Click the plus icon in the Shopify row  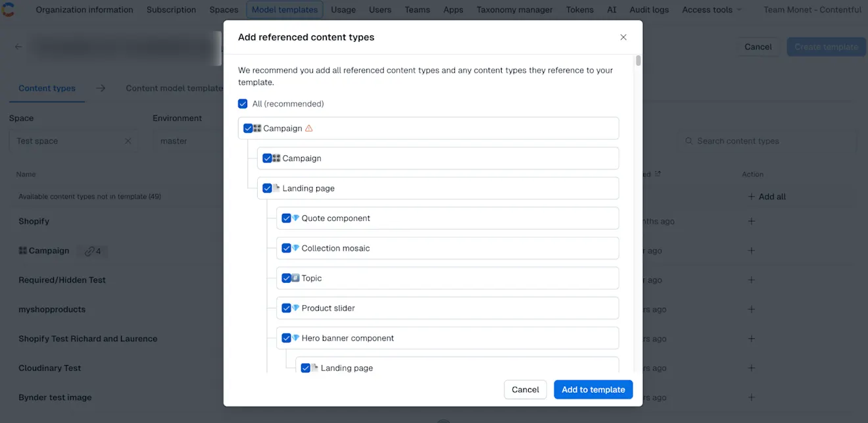tap(751, 221)
